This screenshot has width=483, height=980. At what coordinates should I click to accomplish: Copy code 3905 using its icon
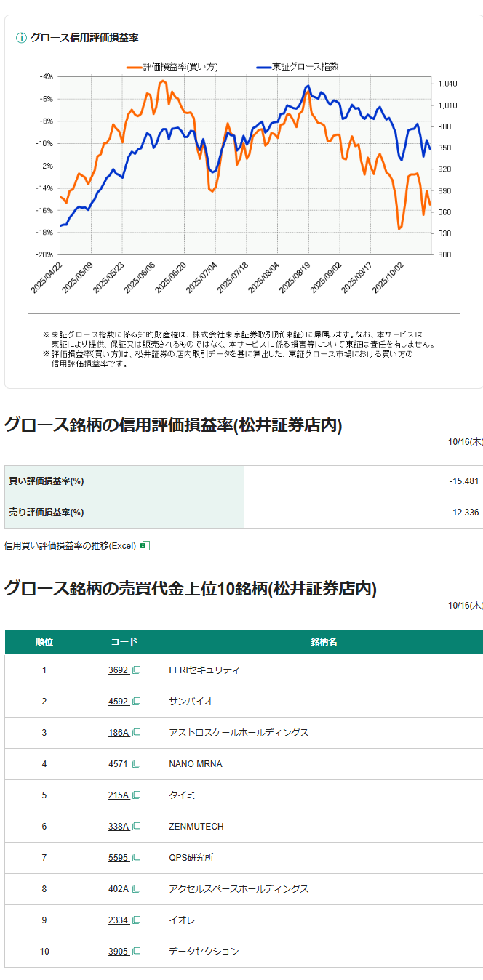coord(136,952)
